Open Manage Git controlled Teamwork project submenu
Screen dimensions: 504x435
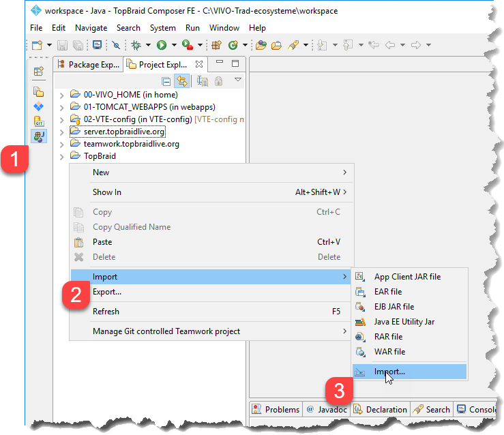pos(212,331)
